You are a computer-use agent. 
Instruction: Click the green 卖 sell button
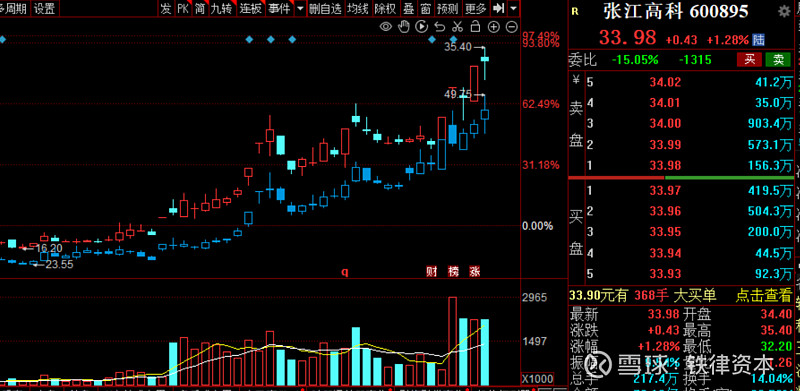[779, 59]
